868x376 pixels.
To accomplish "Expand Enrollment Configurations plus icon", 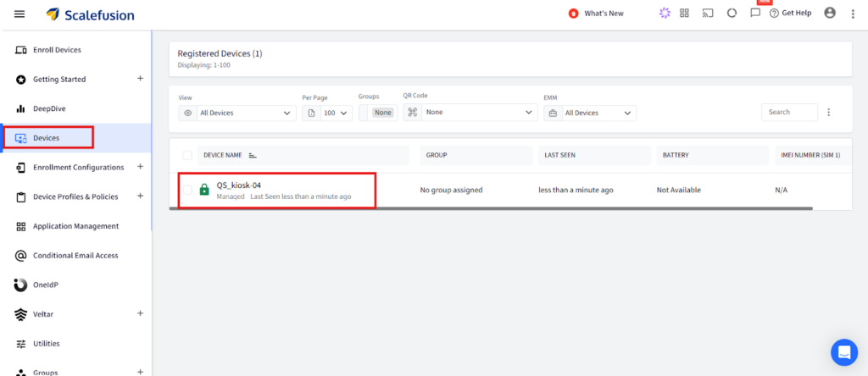I will (x=140, y=167).
